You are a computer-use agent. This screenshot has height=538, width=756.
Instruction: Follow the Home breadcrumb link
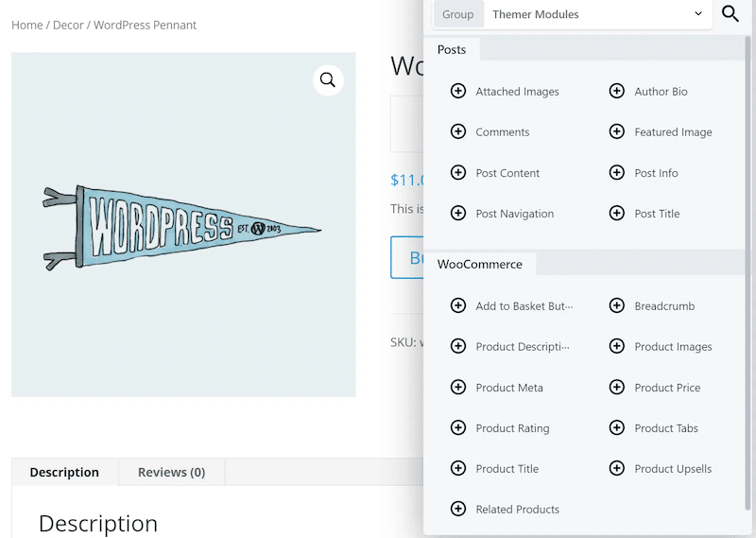pos(26,25)
